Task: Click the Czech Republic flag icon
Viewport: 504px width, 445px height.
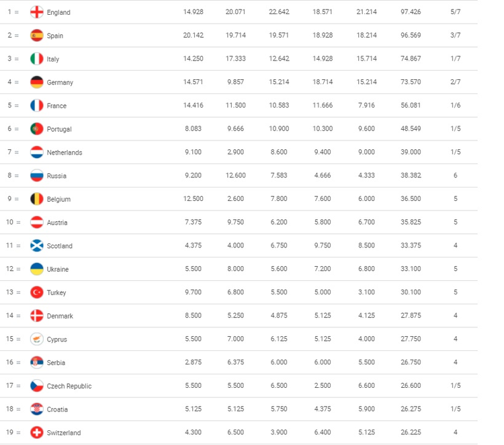Action: pyautogui.click(x=37, y=386)
